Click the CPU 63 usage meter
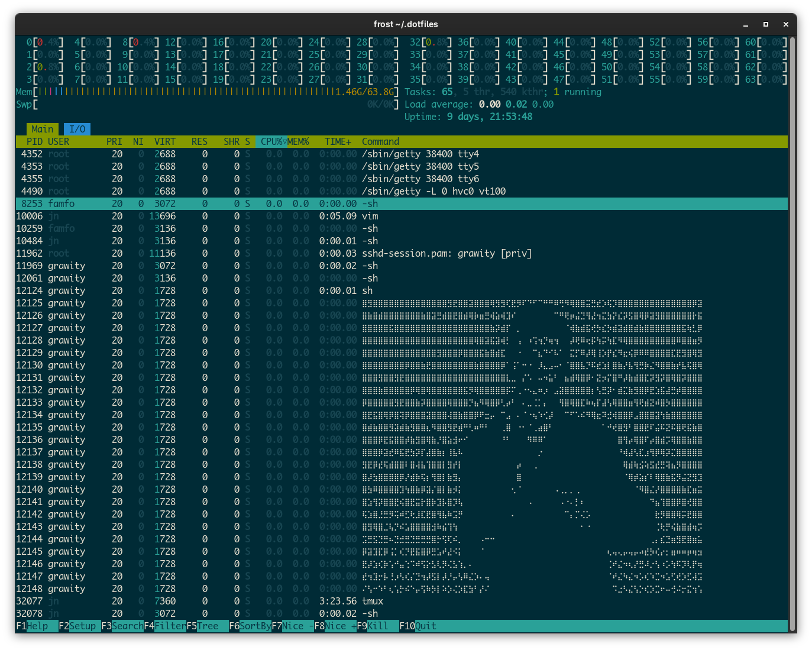This screenshot has width=812, height=650. pyautogui.click(x=766, y=80)
